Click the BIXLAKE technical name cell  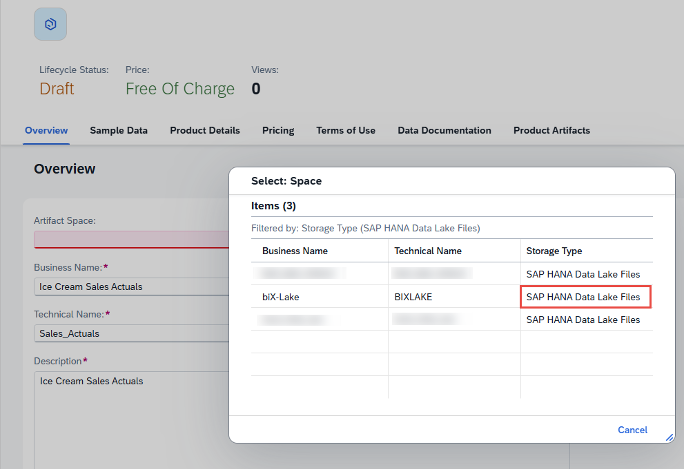(x=413, y=297)
